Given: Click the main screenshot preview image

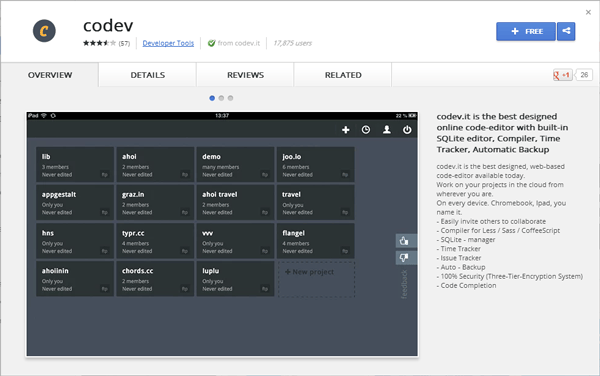Looking at the screenshot, I should tap(222, 234).
